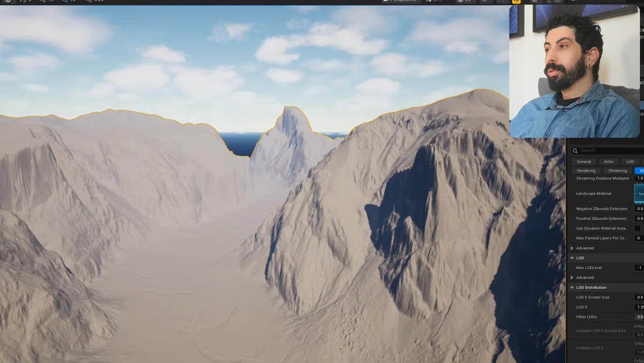Click the magnifier icon in the search box
The width and height of the screenshot is (644, 363).
pos(575,151)
